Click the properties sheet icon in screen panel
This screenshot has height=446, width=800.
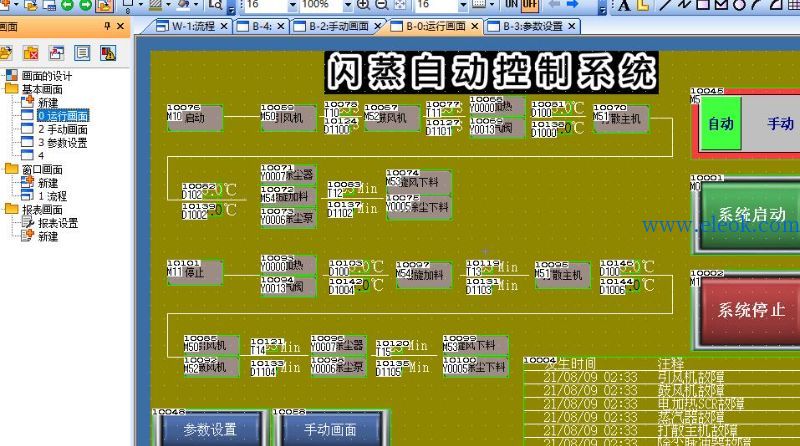click(82, 53)
